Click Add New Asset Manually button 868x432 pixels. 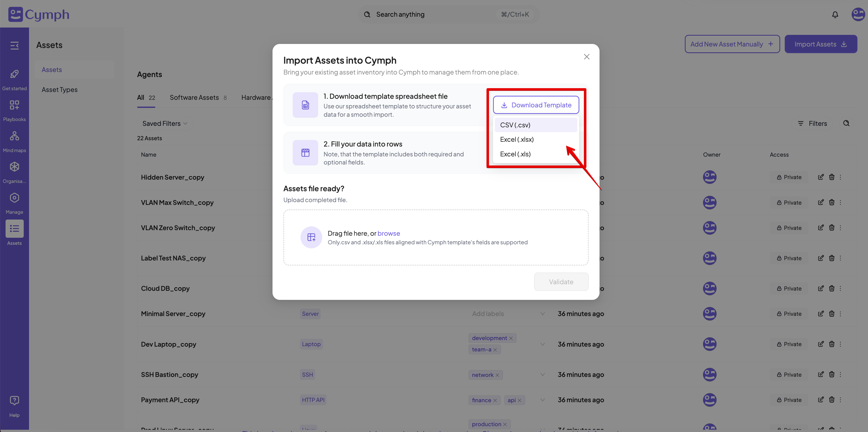[732, 44]
